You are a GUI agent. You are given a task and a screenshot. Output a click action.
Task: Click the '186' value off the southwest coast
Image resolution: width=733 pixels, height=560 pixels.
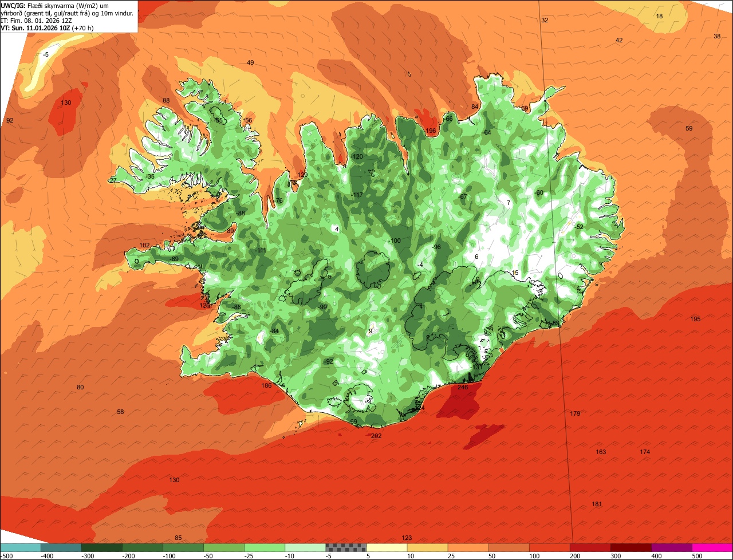coord(266,386)
